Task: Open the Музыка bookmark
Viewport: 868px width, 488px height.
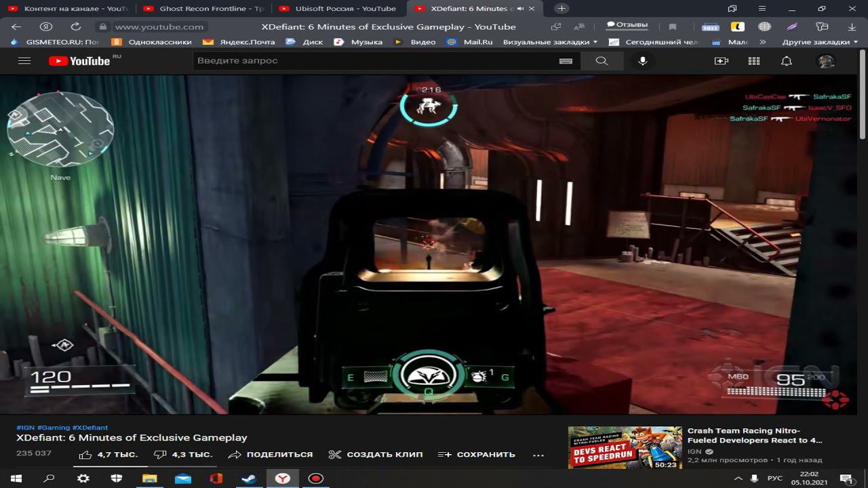Action: coord(358,42)
